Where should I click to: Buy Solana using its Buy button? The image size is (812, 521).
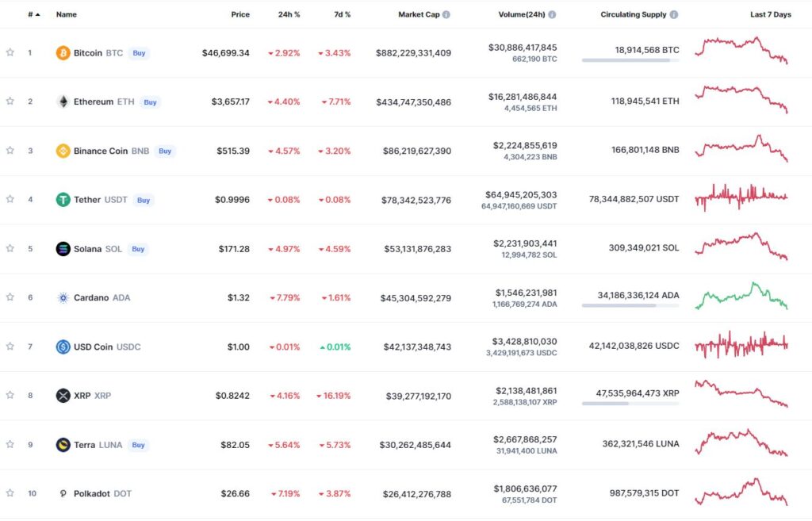[138, 248]
